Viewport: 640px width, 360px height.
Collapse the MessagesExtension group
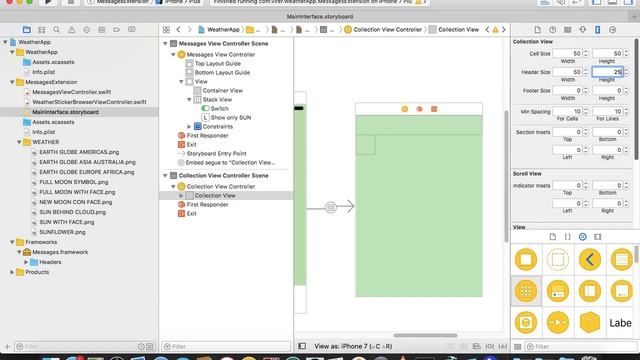tap(12, 82)
